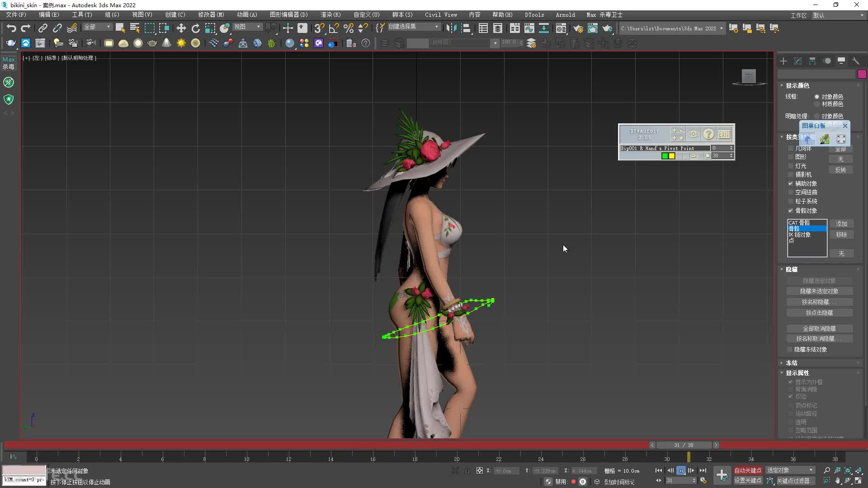Open the 选定对象 key filter dropdown

coord(790,470)
